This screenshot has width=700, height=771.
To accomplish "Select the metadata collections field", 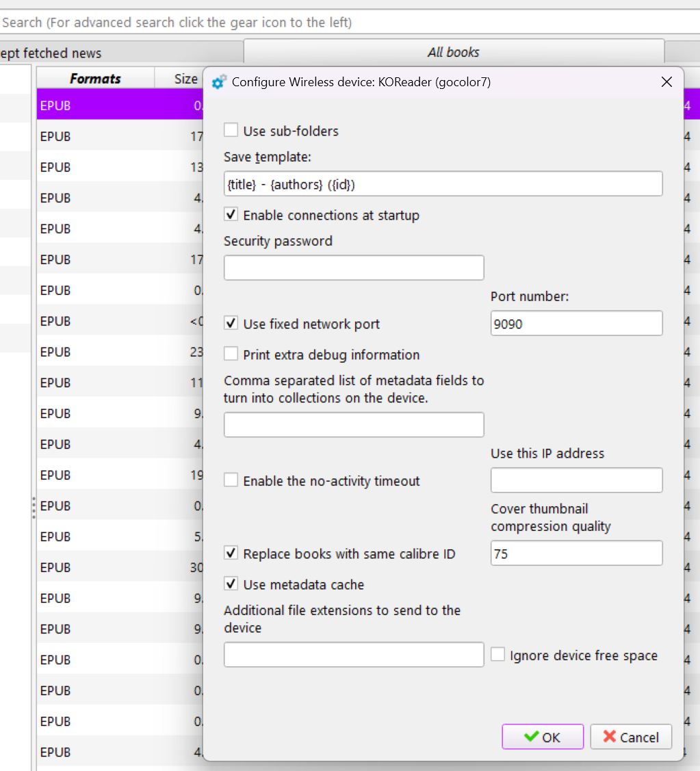I will (x=354, y=425).
